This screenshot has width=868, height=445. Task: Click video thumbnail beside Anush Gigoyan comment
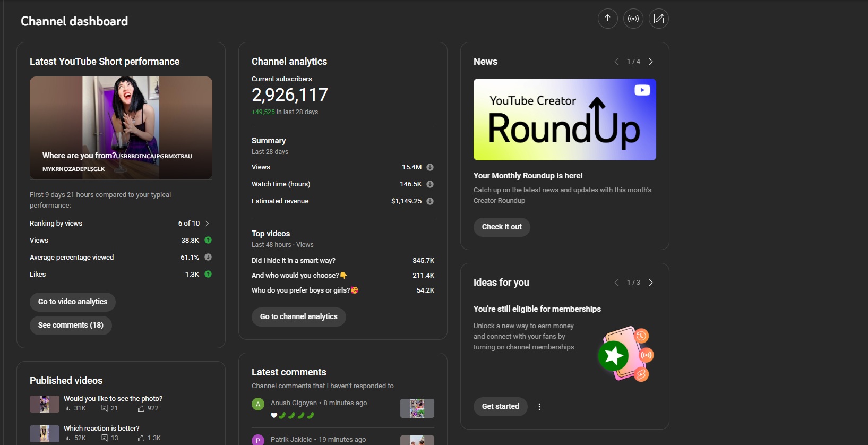tap(417, 408)
